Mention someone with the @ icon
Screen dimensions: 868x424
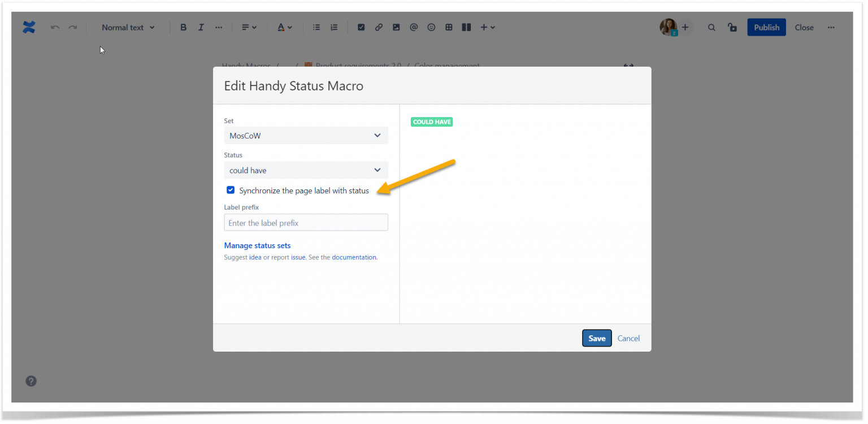click(414, 27)
